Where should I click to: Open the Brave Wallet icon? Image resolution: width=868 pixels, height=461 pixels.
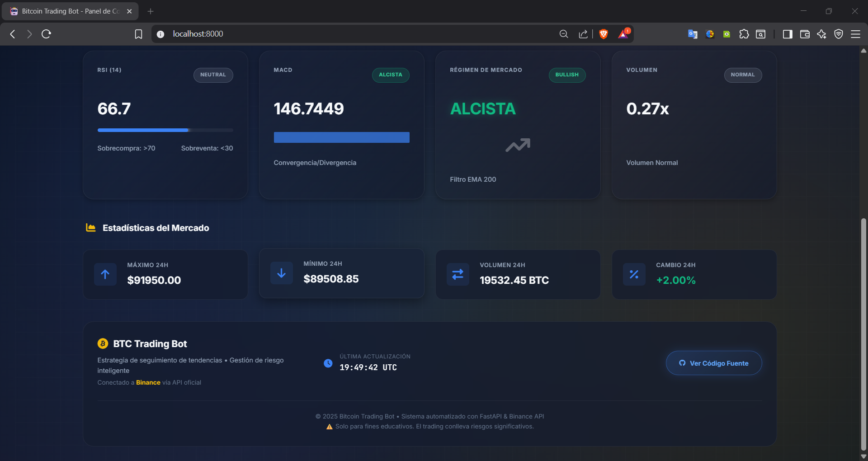805,34
